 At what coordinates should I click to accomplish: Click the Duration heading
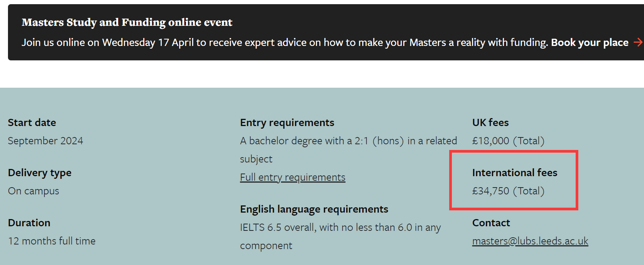tap(29, 223)
